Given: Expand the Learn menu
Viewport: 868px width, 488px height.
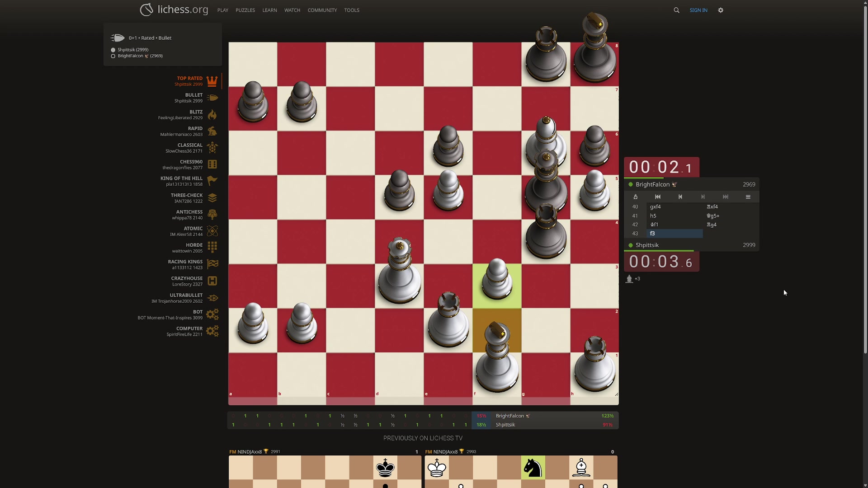Looking at the screenshot, I should click(x=269, y=10).
